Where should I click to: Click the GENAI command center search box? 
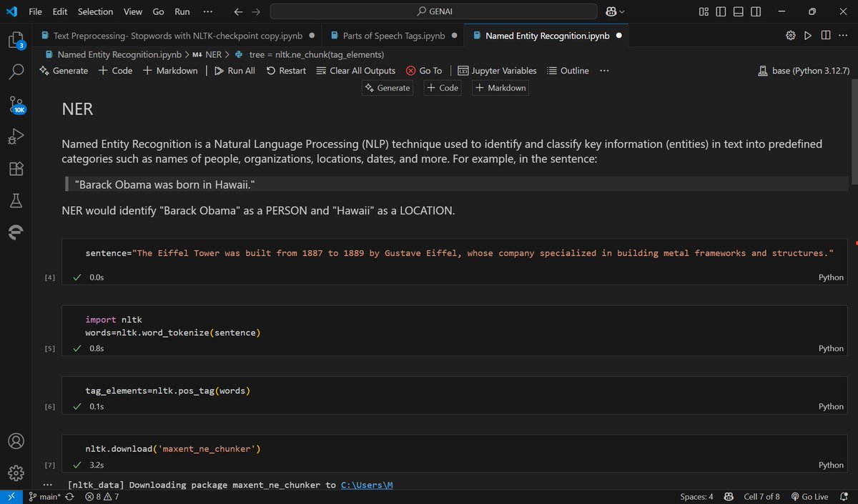433,11
